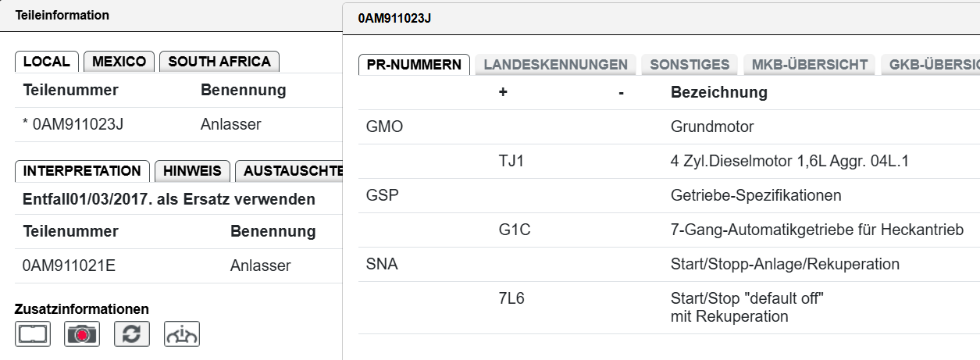Image resolution: width=980 pixels, height=360 pixels.
Task: Switch to the HINWEIS tab
Action: [193, 171]
